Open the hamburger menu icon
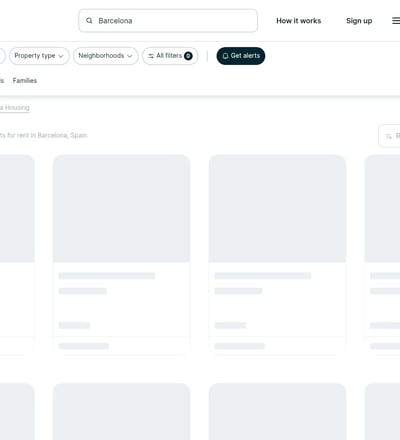The height and width of the screenshot is (440, 400). (396, 21)
